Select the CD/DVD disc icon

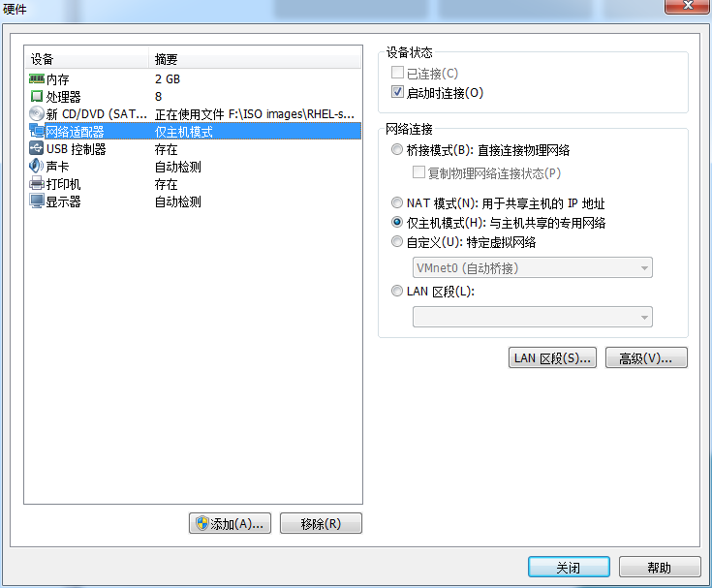tap(37, 113)
